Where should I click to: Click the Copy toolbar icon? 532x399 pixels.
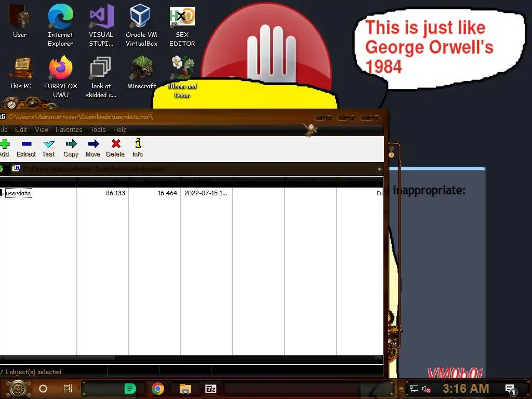(71, 148)
